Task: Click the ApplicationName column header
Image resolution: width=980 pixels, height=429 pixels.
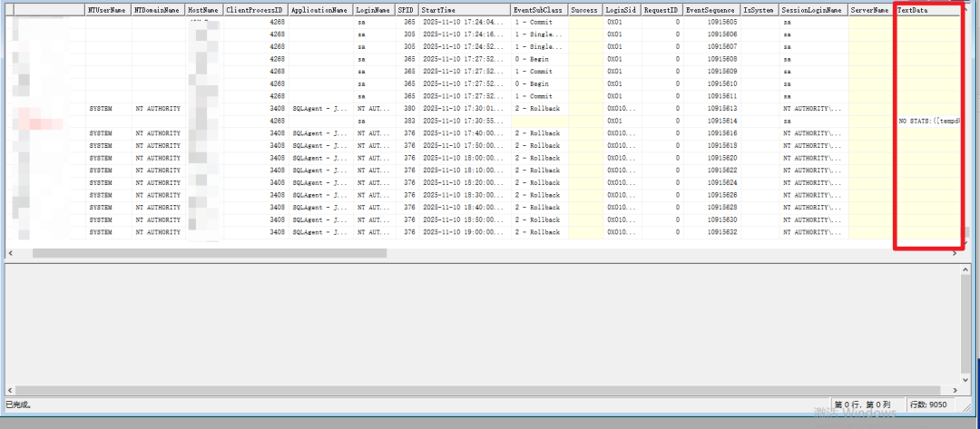Action: coord(320,10)
